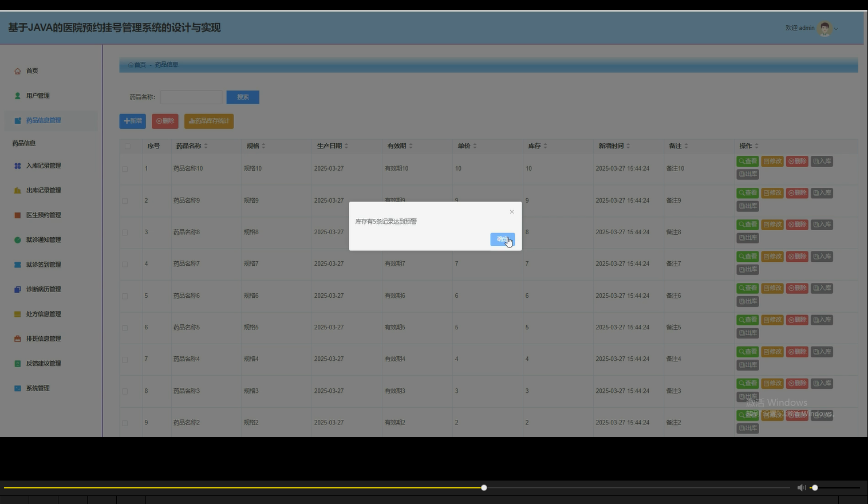Click the red 删除 toolbar button
868x504 pixels.
coord(165,121)
